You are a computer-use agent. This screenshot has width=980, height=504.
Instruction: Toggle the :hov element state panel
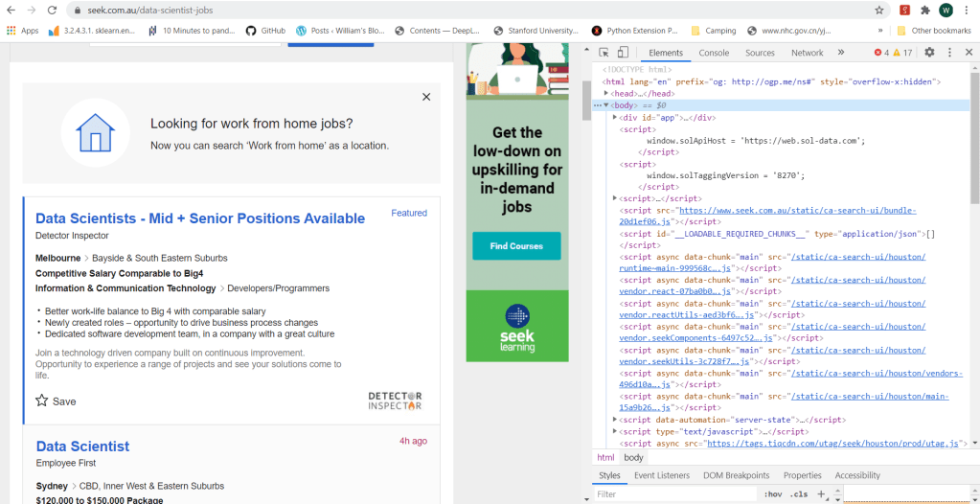coord(772,494)
